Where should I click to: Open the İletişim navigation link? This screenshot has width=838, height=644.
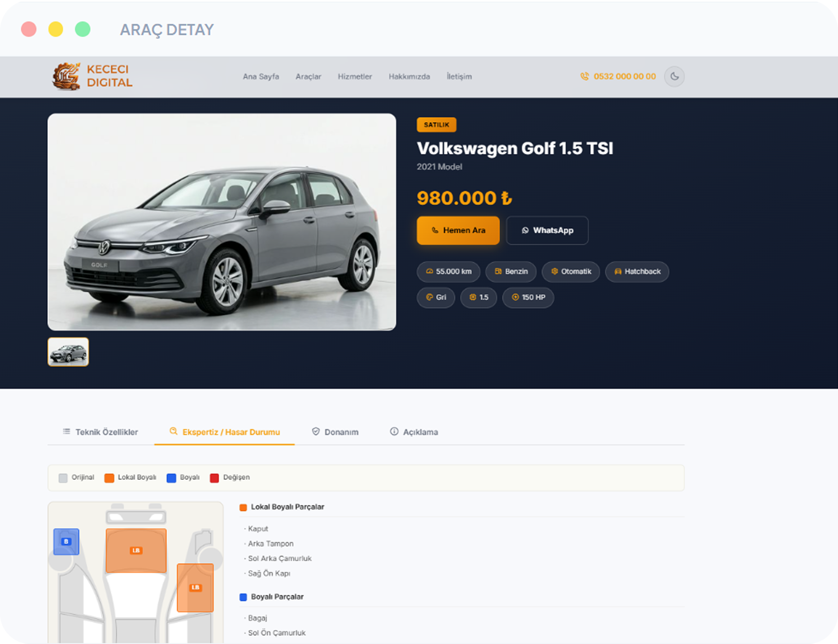coord(459,77)
